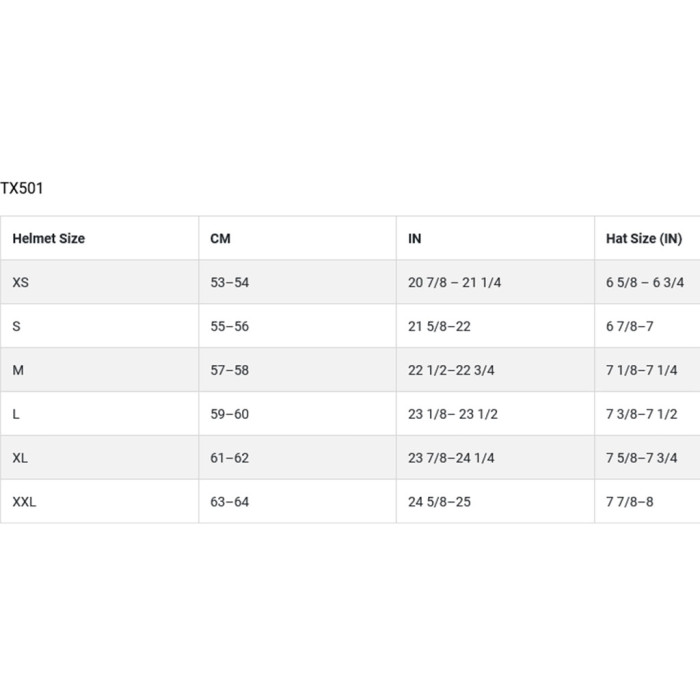Click the S helmet size cell

click(16, 326)
